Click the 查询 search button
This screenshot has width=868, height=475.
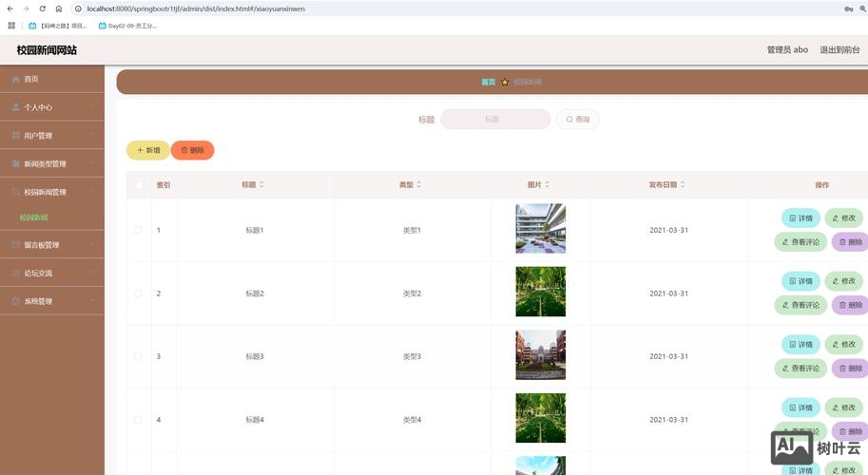click(x=577, y=119)
